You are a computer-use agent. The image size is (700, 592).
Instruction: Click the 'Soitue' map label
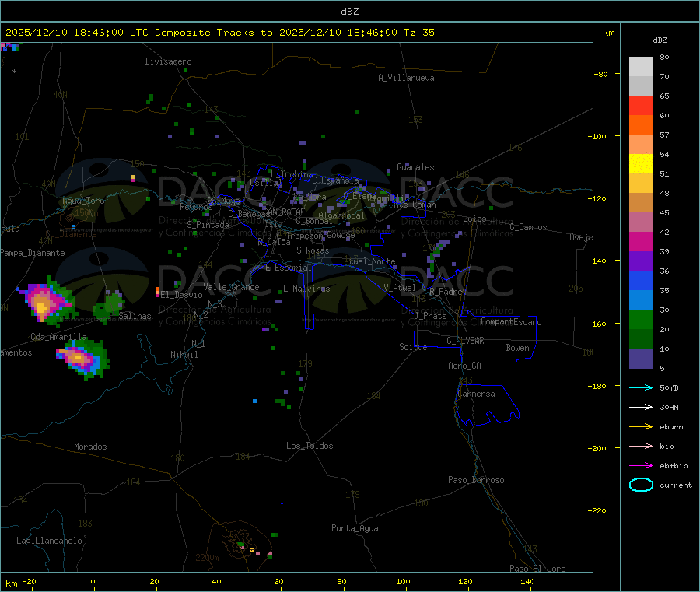click(413, 347)
